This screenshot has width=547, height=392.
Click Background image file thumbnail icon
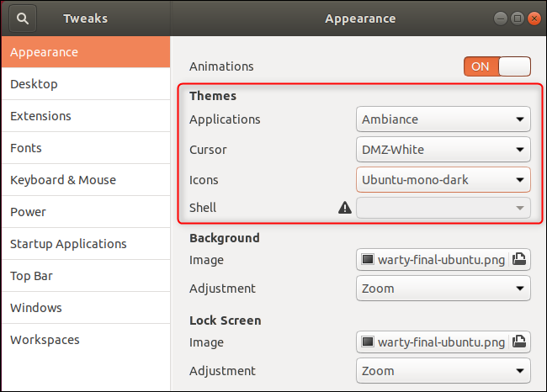(368, 260)
